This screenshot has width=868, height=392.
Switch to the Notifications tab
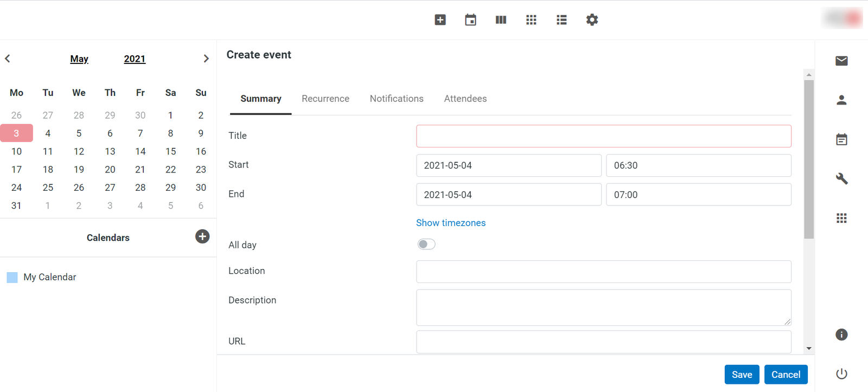coord(397,99)
